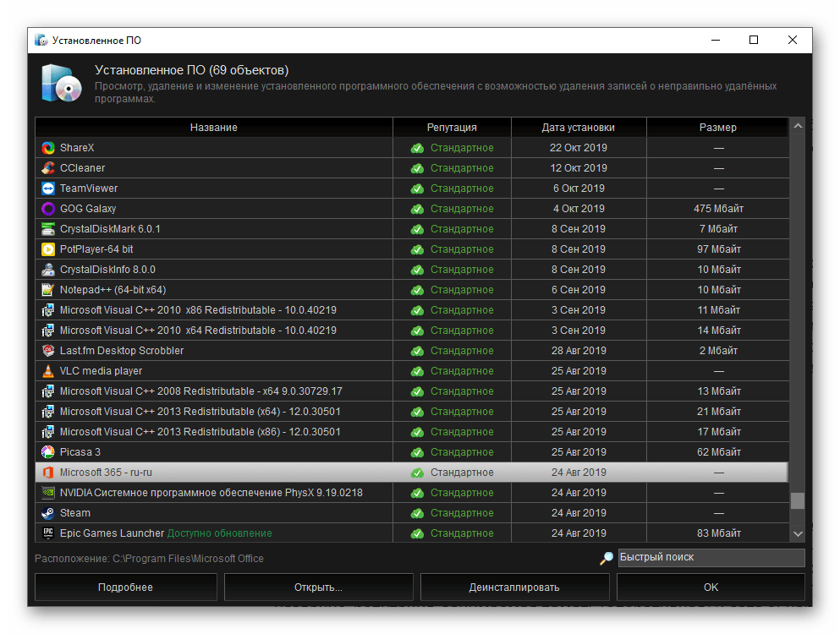Select the Steam entry name
840x634 pixels.
pos(75,513)
